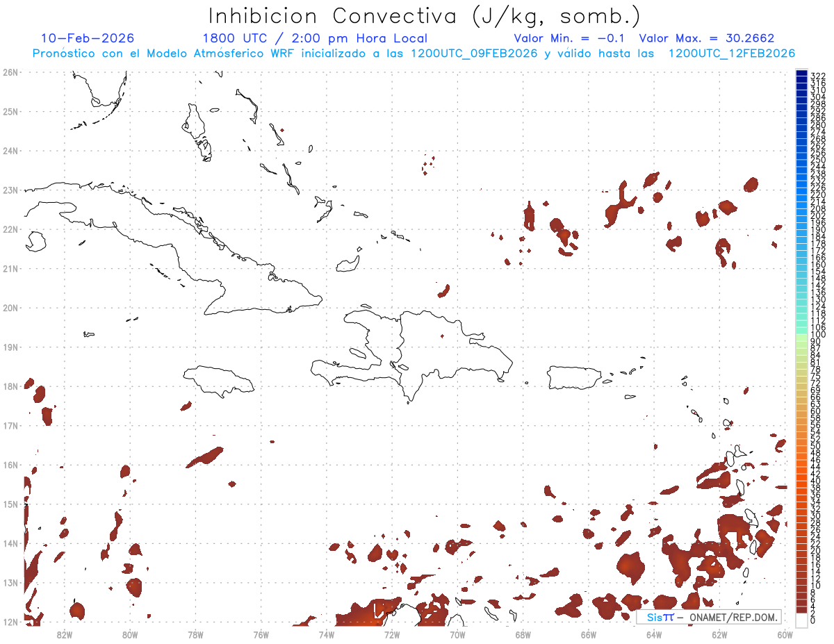Click the 74W longitude label
Image resolution: width=834 pixels, height=644 pixels.
point(327,634)
